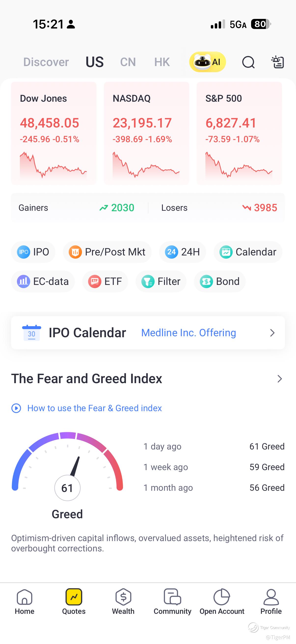296x644 pixels.
Task: Expand the Fear and Greed Index arrow
Action: (280, 379)
